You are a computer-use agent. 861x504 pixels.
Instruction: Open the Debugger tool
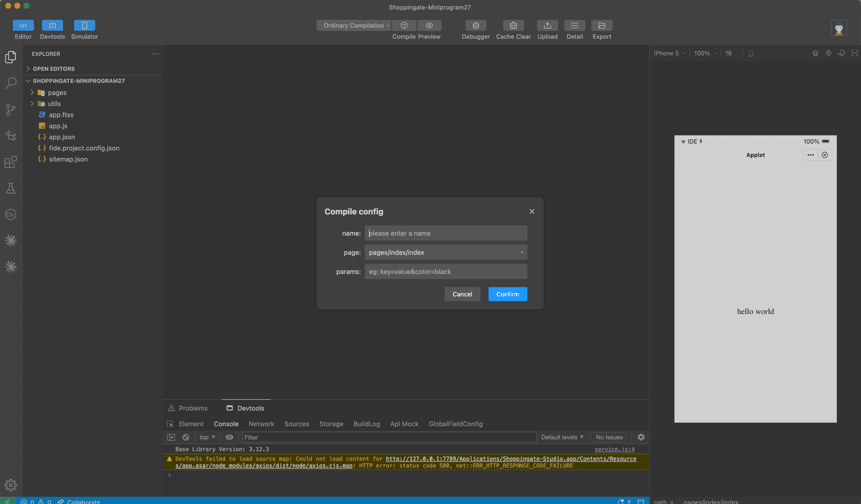point(476,25)
